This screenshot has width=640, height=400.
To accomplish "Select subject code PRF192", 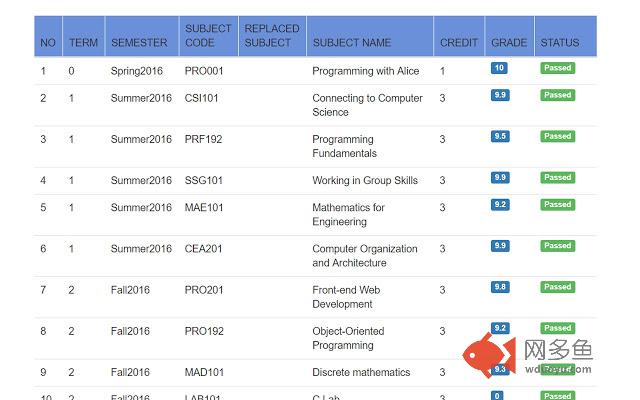I will pyautogui.click(x=203, y=139).
